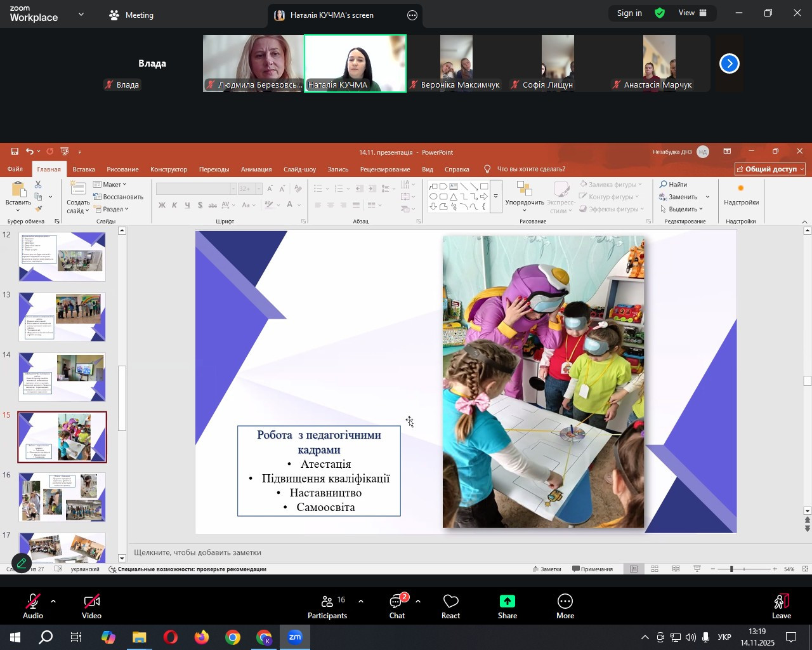Open the Participants list icon

tap(327, 602)
